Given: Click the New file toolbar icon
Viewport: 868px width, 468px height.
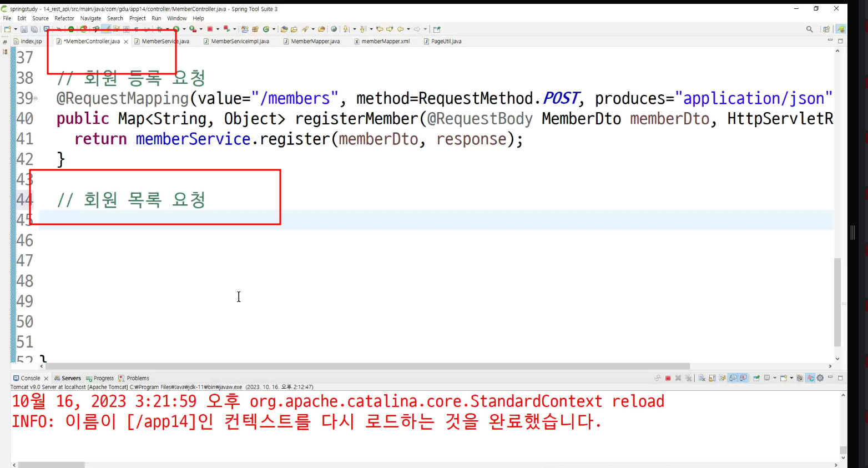Looking at the screenshot, I should pyautogui.click(x=7, y=29).
